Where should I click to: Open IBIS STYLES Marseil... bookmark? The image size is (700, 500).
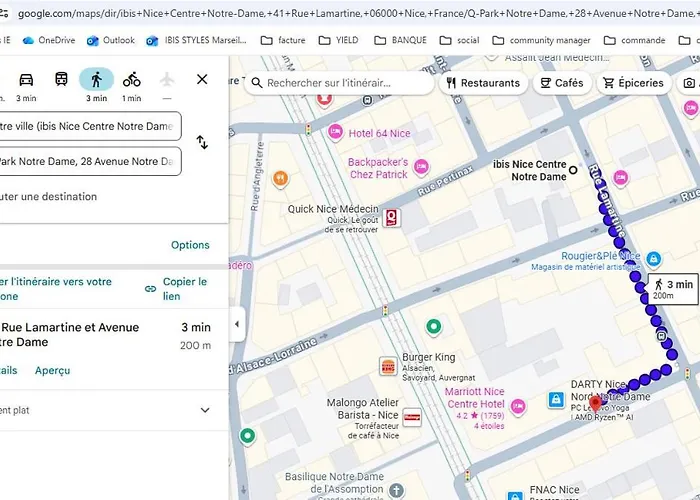tap(196, 40)
